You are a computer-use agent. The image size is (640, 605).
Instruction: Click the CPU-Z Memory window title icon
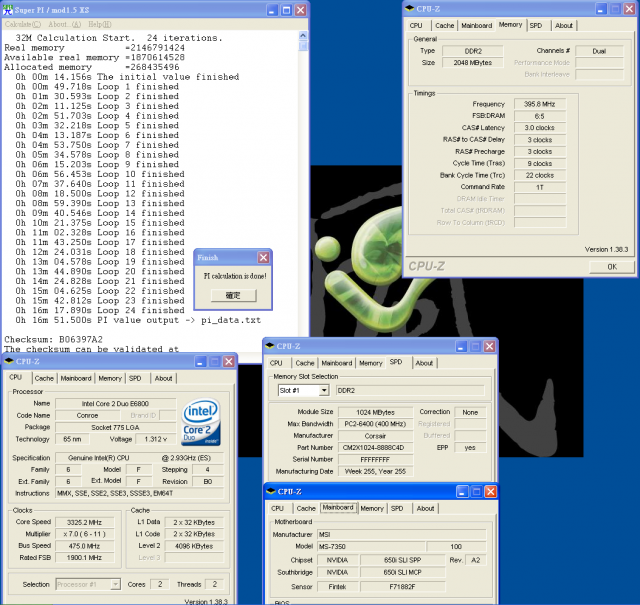click(409, 8)
